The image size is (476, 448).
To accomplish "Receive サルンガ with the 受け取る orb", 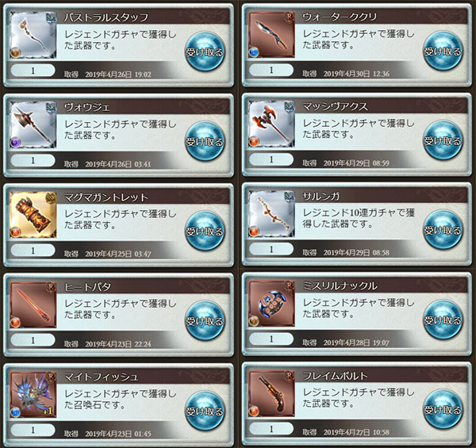I will click(443, 230).
